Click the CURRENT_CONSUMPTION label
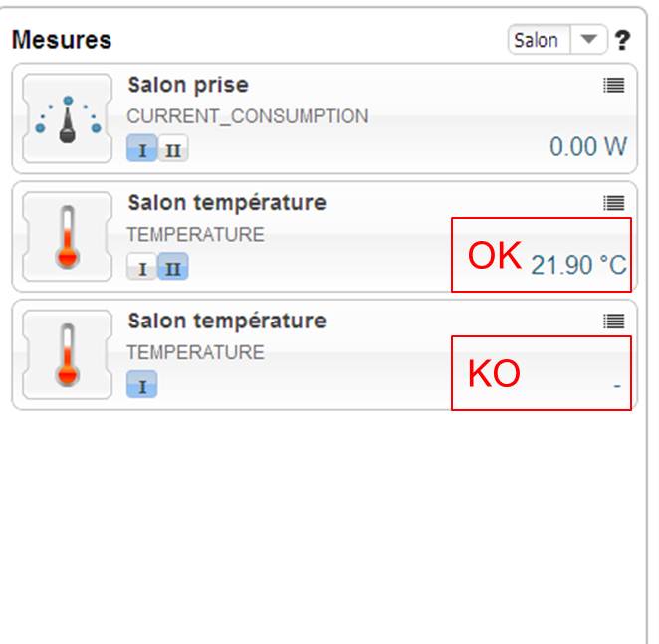This screenshot has width=659, height=644. pyautogui.click(x=248, y=116)
